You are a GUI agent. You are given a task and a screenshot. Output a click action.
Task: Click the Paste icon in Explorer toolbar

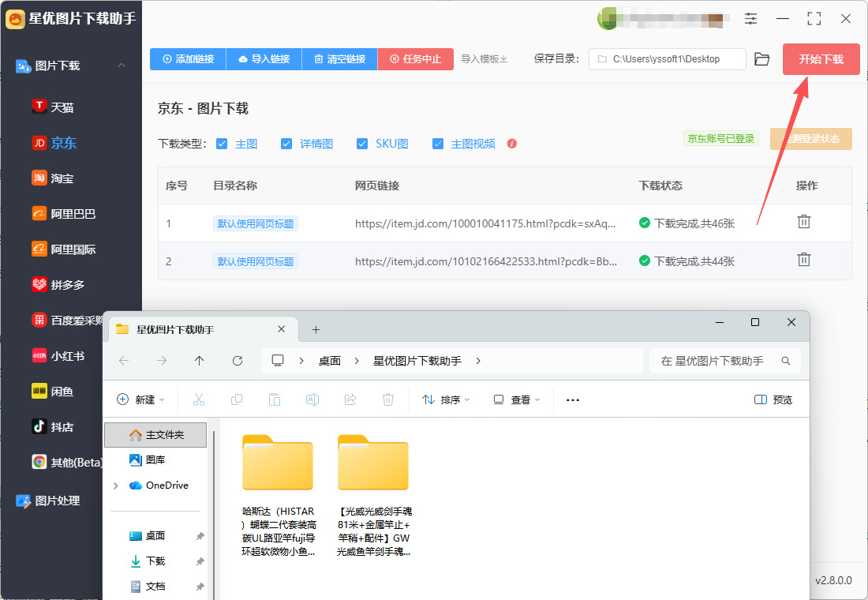coord(275,399)
